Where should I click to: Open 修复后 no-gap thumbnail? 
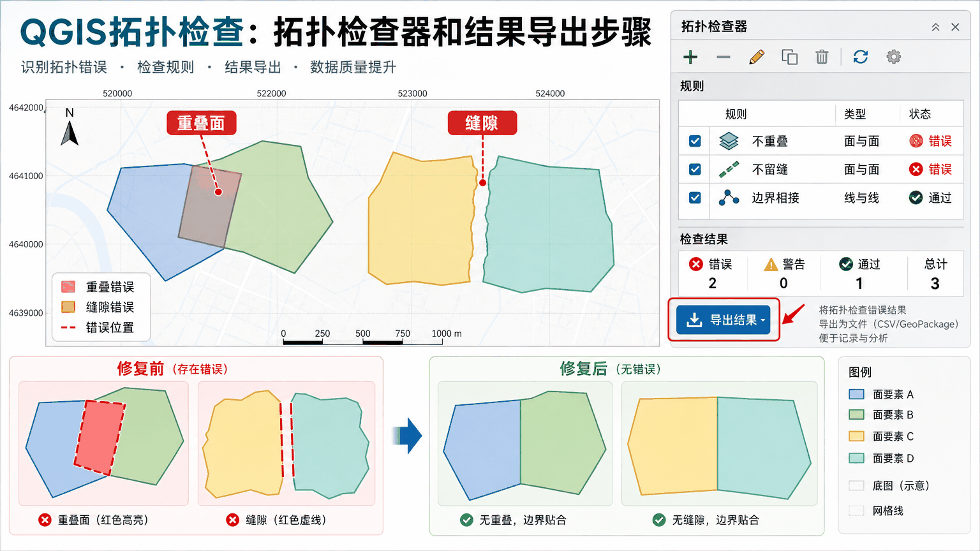[x=719, y=443]
